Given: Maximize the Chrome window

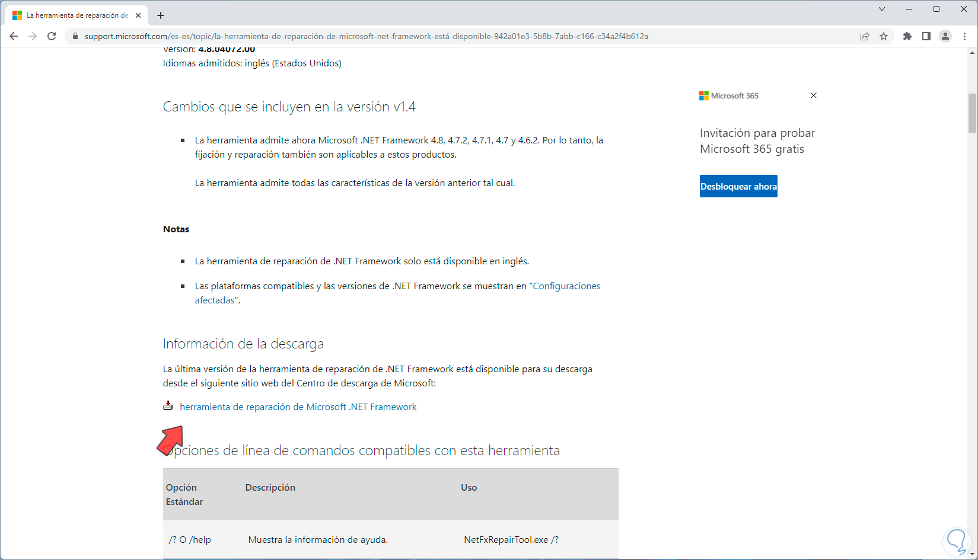Looking at the screenshot, I should 936,9.
